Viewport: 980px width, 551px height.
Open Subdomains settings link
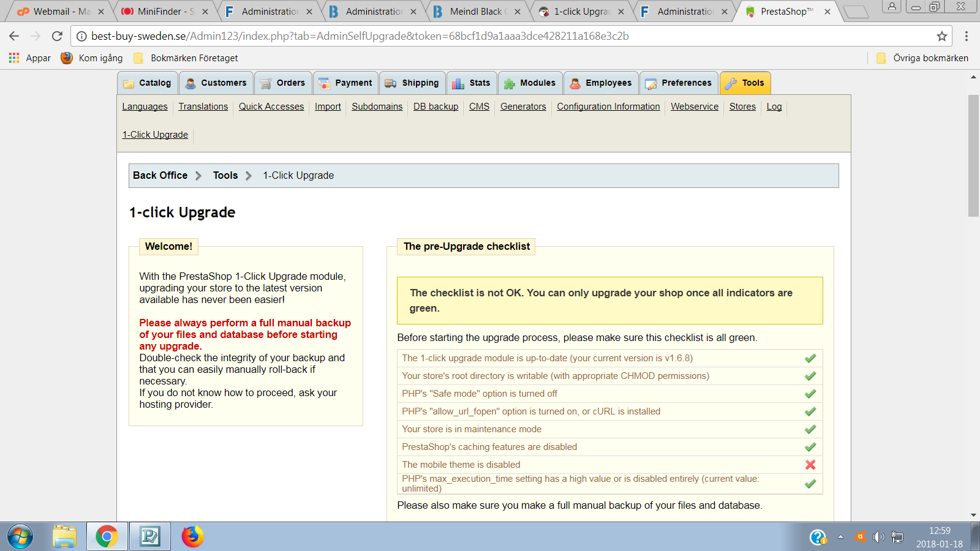tap(377, 107)
